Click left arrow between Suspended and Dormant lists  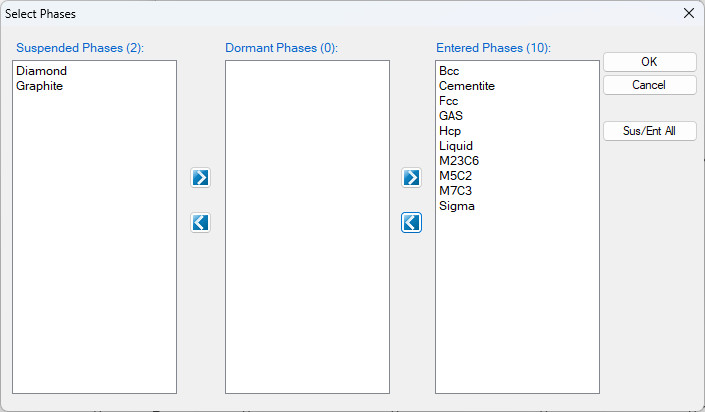200,222
